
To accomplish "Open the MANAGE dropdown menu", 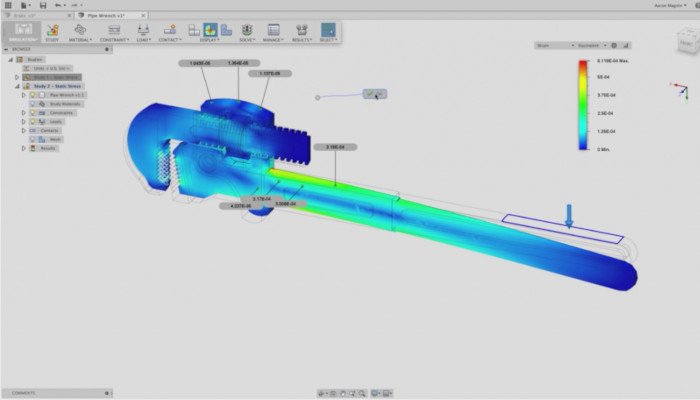I will point(273,40).
